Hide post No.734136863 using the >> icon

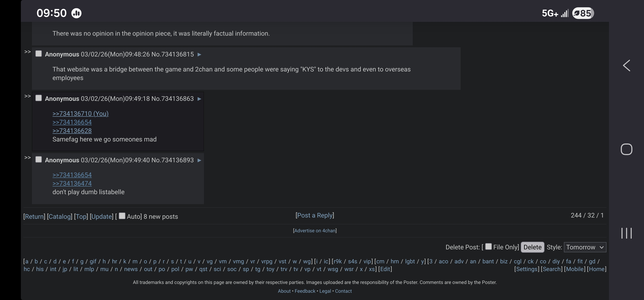pyautogui.click(x=28, y=96)
